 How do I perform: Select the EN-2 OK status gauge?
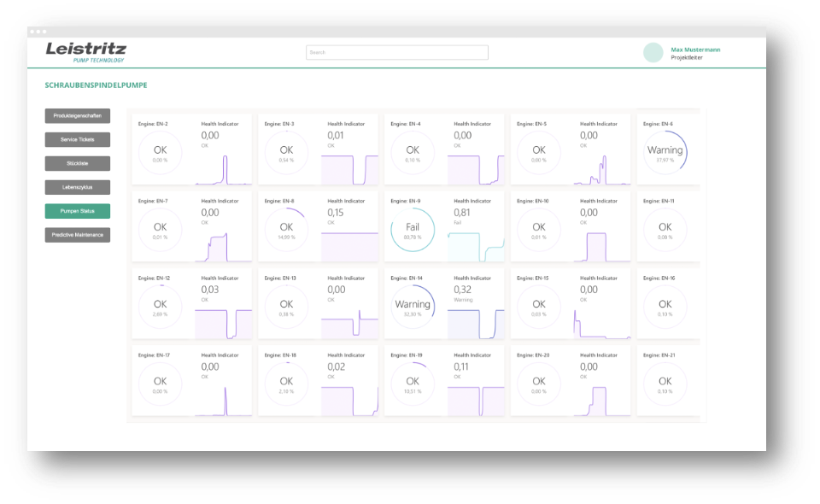click(160, 153)
